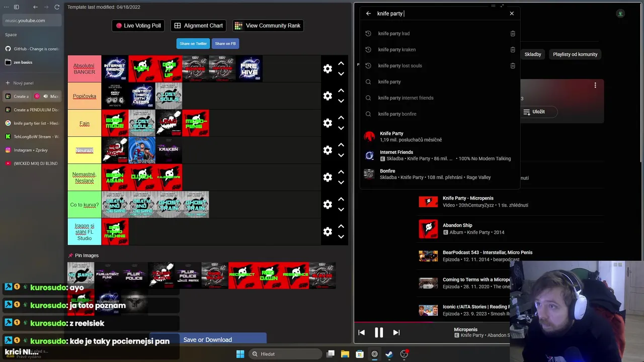This screenshot has width=644, height=362.
Task: Move Absolutní BANGER tier down with arrow
Action: tap(341, 74)
